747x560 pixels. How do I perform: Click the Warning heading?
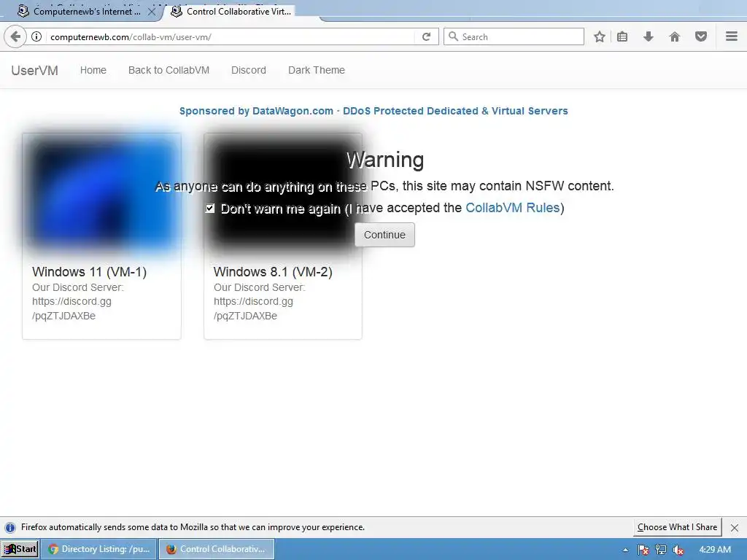tap(385, 160)
